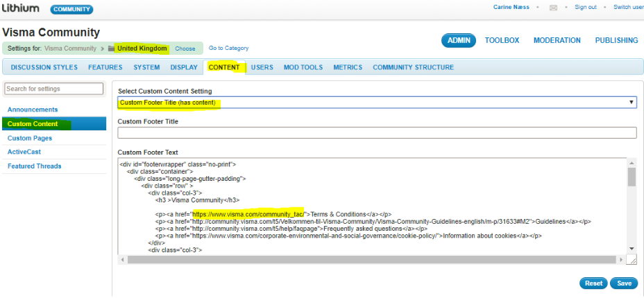The height and width of the screenshot is (298, 644).
Task: Click vertical scrollbar up arrow in text area
Action: click(632, 163)
